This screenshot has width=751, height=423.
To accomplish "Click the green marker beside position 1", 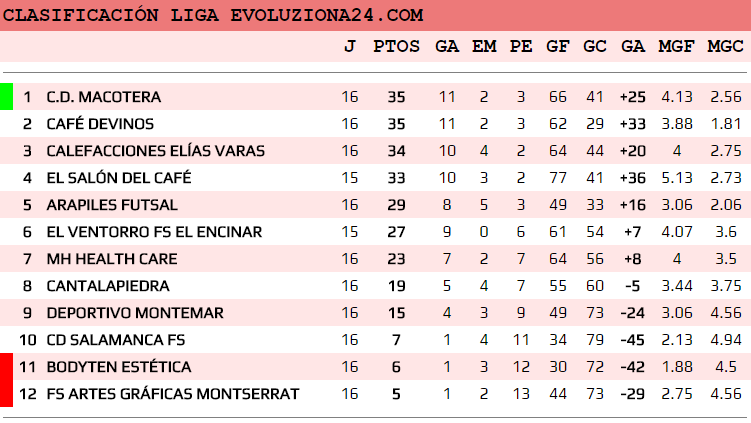I will coord(6,97).
